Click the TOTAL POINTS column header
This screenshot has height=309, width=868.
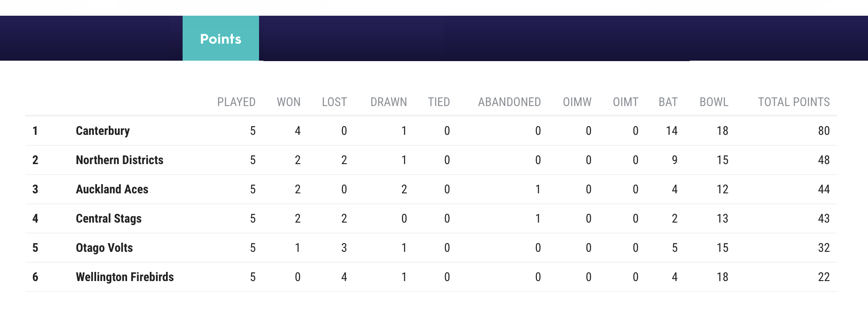[794, 102]
